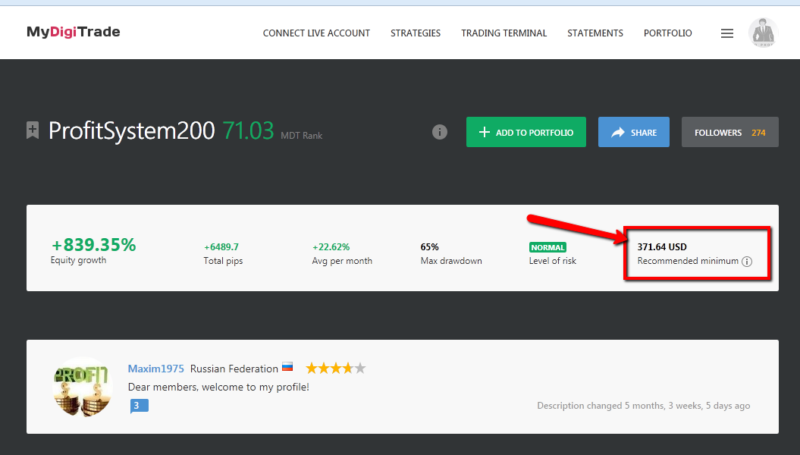This screenshot has width=800, height=455.
Task: Open the Trading Terminal
Action: point(504,33)
